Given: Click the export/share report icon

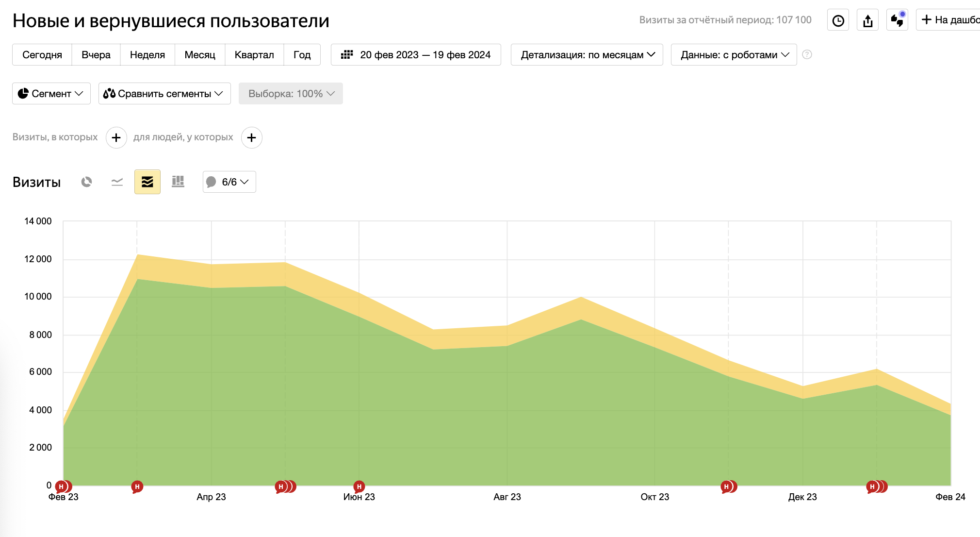Looking at the screenshot, I should [867, 20].
